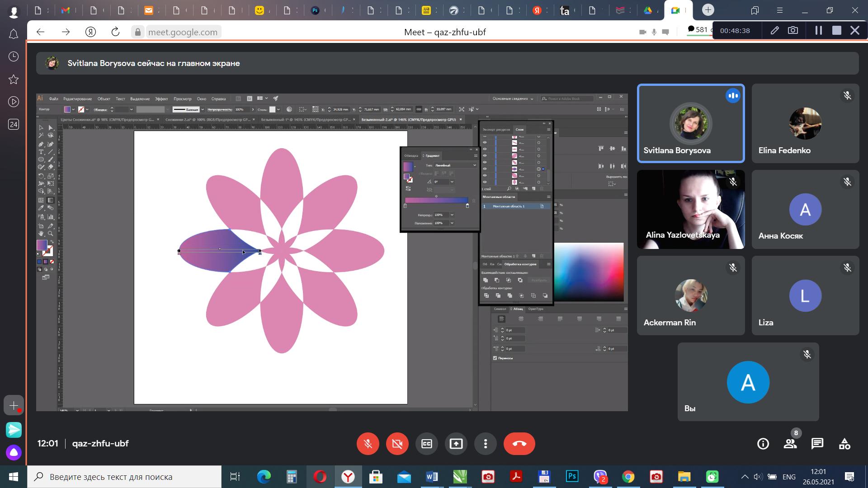Start presenting your screen in Meet
This screenshot has height=488, width=868.
[456, 444]
